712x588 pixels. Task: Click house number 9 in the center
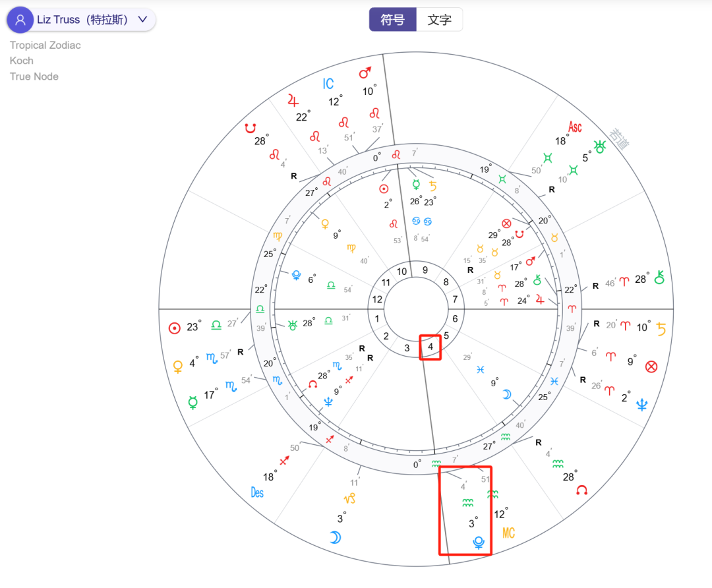tap(425, 270)
